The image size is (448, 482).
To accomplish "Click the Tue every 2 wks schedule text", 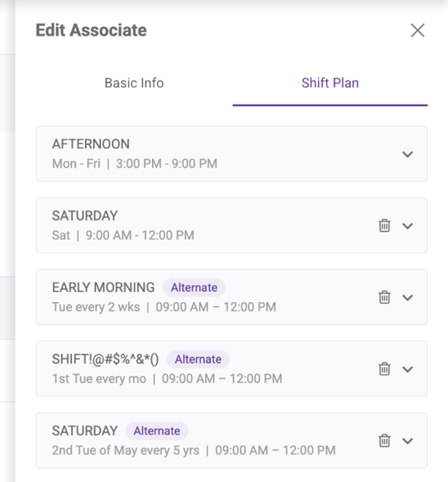I will (164, 307).
